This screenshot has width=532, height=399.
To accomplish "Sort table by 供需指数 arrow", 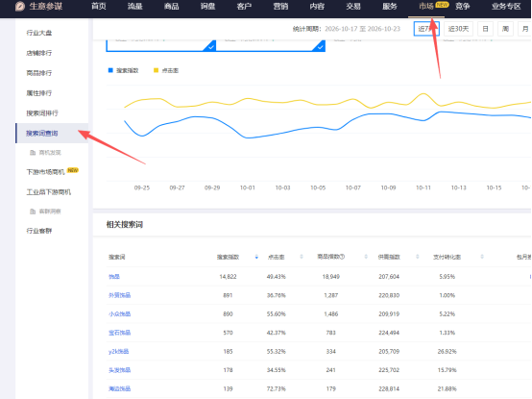I will (418, 257).
